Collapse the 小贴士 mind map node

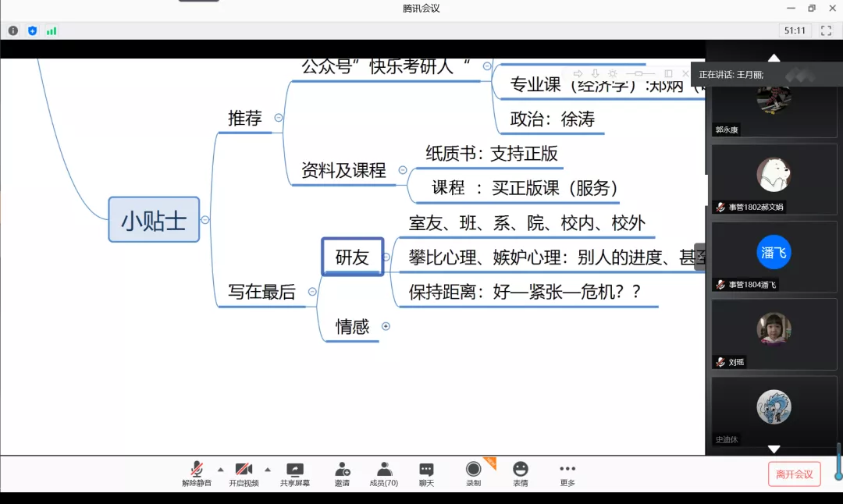coord(205,220)
